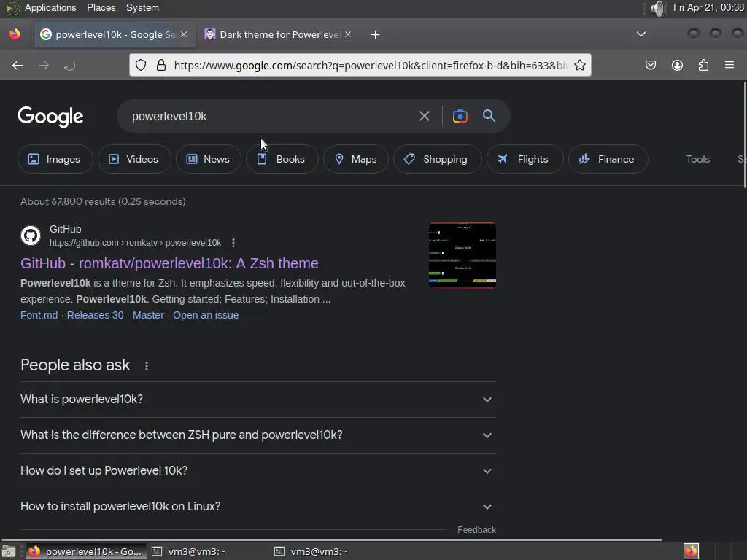Viewport: 747px width, 560px height.
Task: Open a new tab with plus button
Action: click(x=376, y=35)
